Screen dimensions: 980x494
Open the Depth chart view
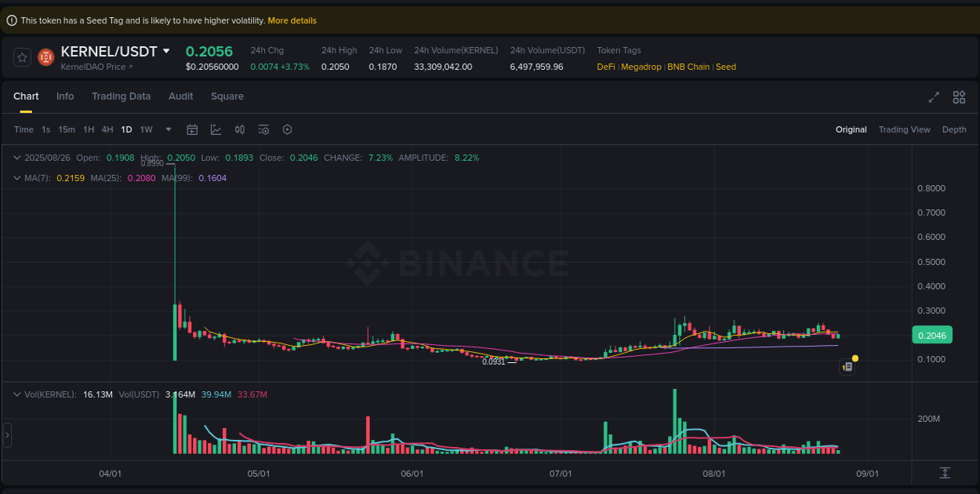tap(954, 129)
